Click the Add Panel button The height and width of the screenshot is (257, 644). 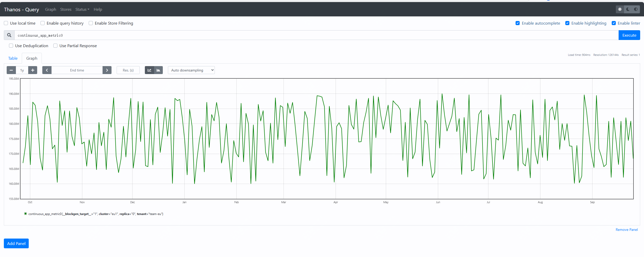(16, 243)
